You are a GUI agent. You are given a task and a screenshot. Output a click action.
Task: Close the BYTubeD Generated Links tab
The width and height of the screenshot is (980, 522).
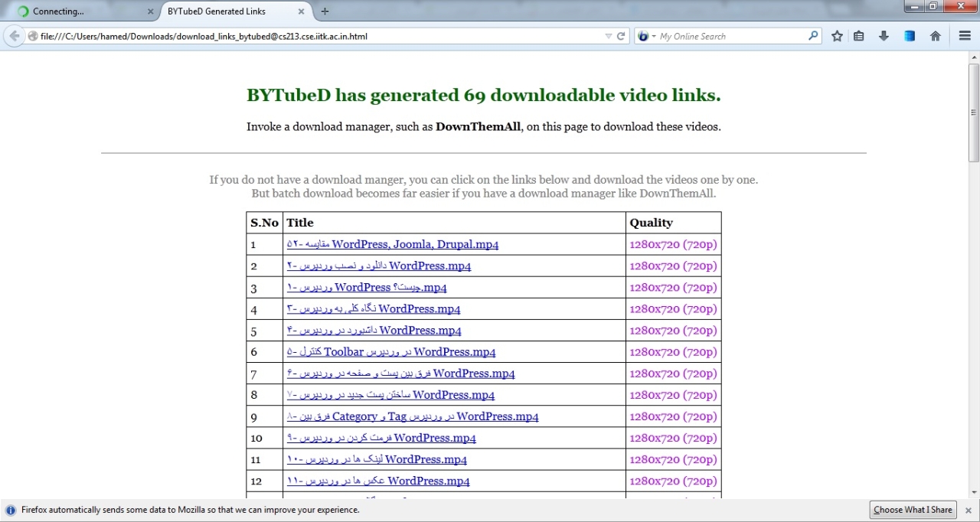[x=301, y=11]
